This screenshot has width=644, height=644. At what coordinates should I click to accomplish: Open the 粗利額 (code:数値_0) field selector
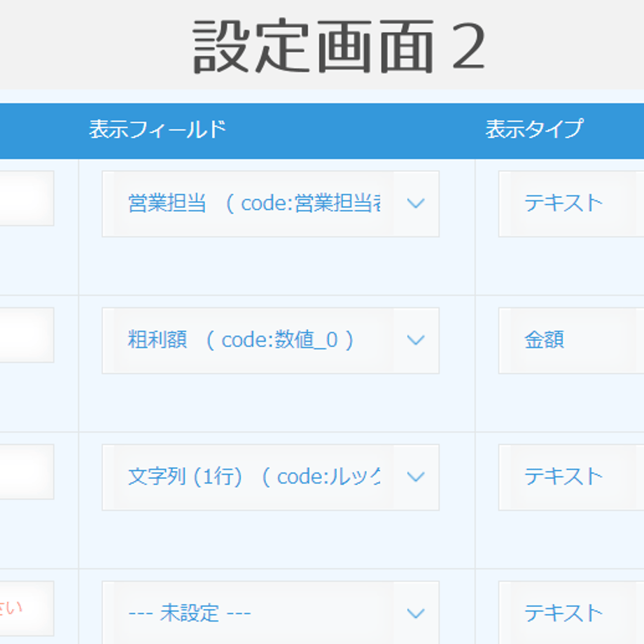point(271,340)
